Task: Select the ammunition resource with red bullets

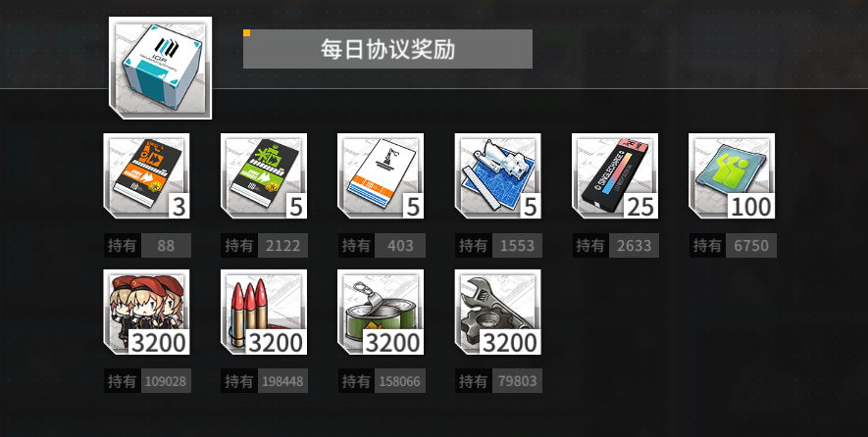Action: coord(264,312)
